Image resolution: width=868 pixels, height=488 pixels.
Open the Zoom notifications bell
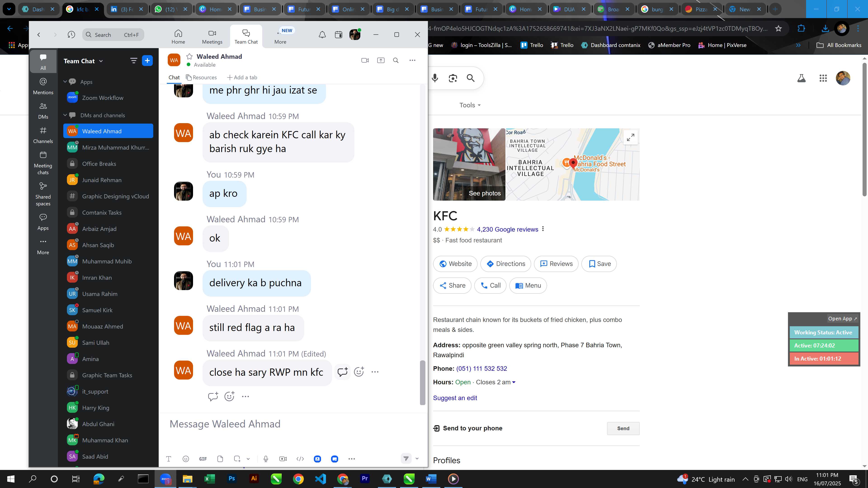click(322, 34)
